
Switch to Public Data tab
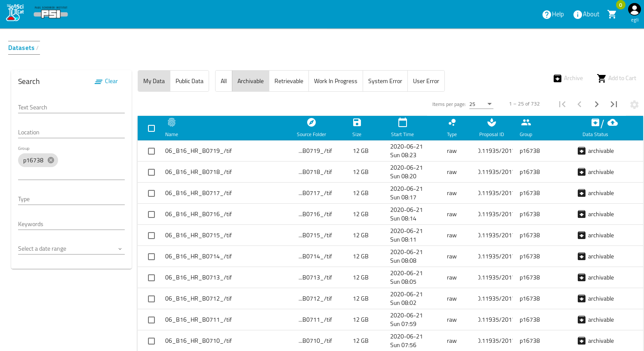pos(189,81)
